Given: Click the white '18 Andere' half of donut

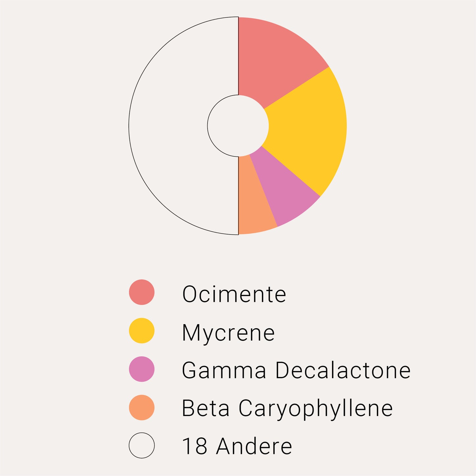Looking at the screenshot, I should point(168,126).
